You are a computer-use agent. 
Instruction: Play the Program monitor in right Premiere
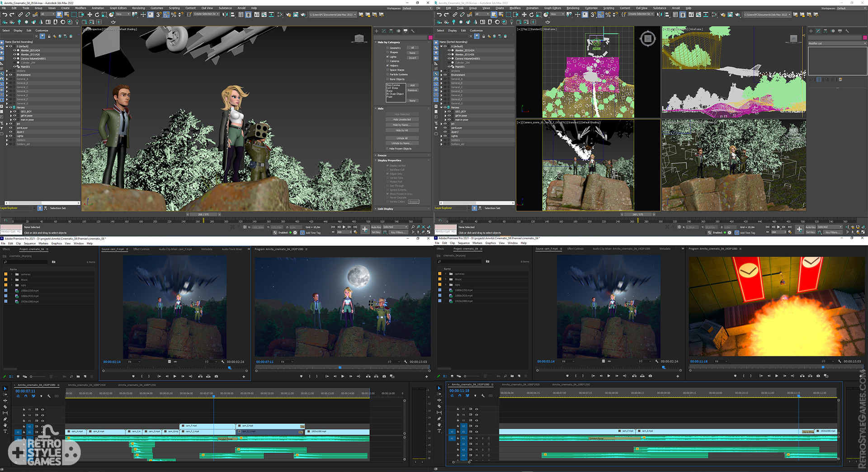click(x=777, y=376)
